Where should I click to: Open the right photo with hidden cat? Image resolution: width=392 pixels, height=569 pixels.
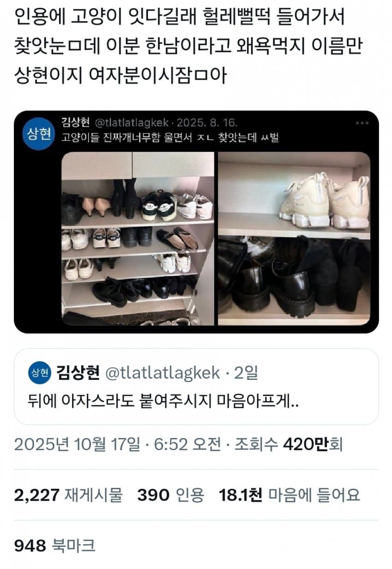(x=294, y=238)
